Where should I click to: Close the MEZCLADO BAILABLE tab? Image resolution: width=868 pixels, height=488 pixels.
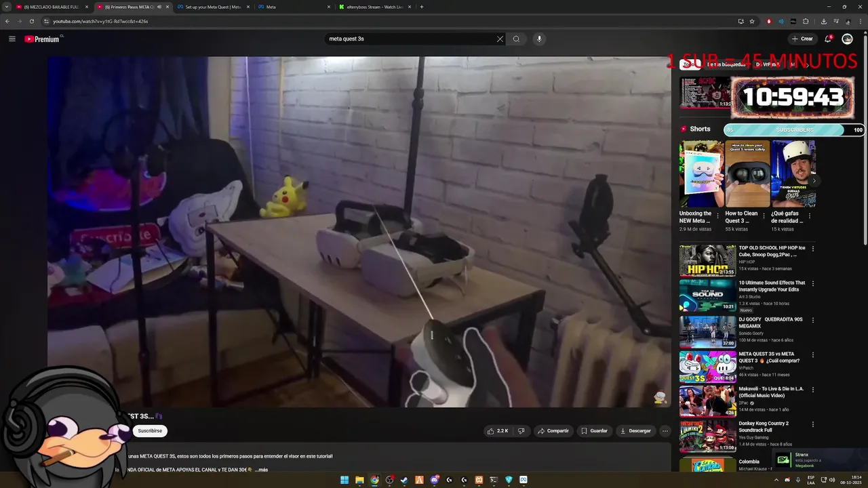coord(87,7)
